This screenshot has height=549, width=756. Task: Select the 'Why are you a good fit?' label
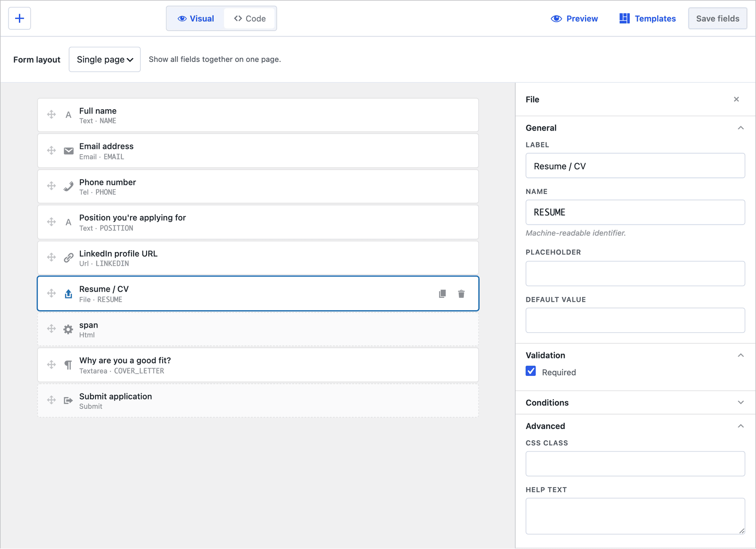(125, 360)
